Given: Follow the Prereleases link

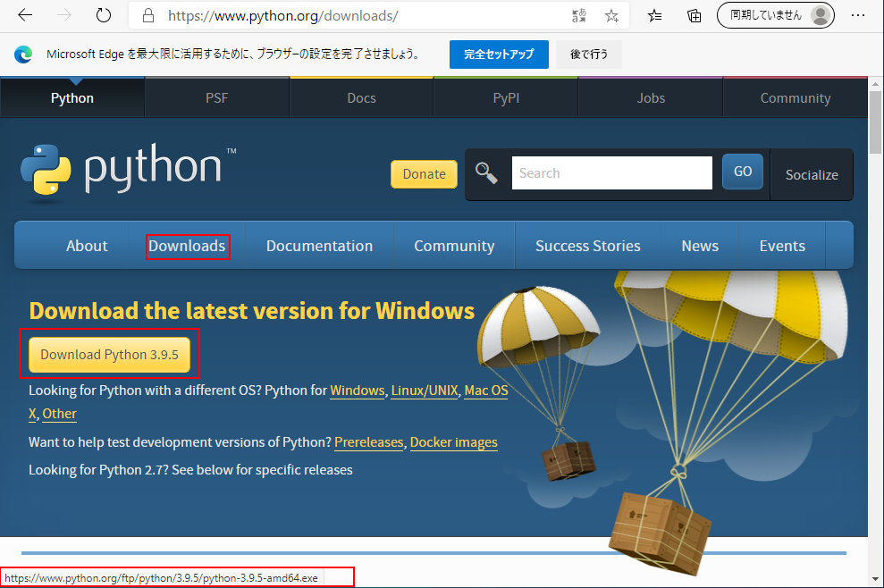Looking at the screenshot, I should (x=369, y=442).
